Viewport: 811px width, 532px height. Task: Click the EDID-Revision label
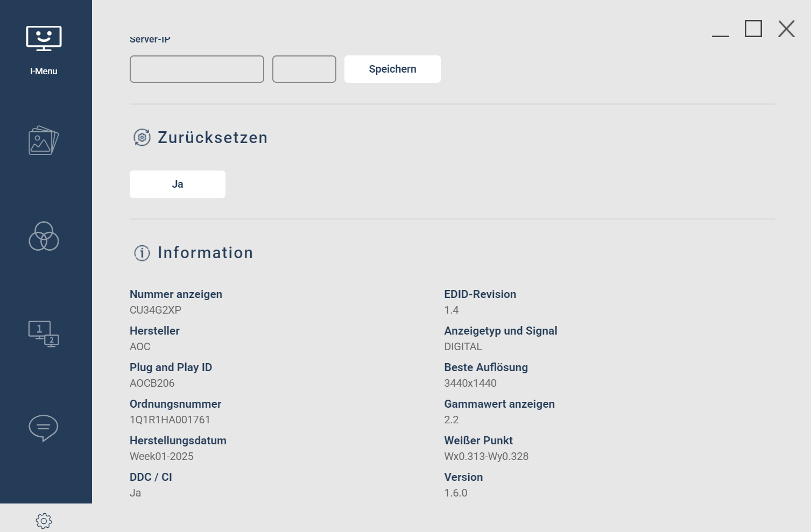point(480,294)
